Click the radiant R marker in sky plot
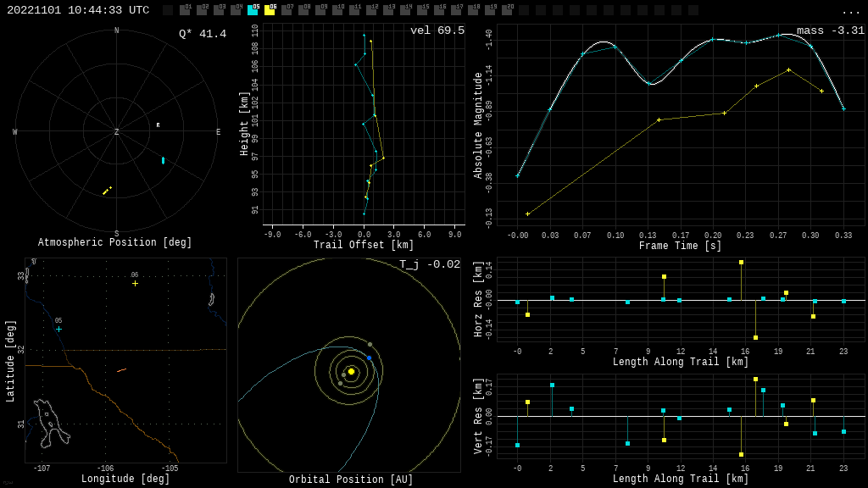Viewport: 868px width, 488px height. (158, 125)
